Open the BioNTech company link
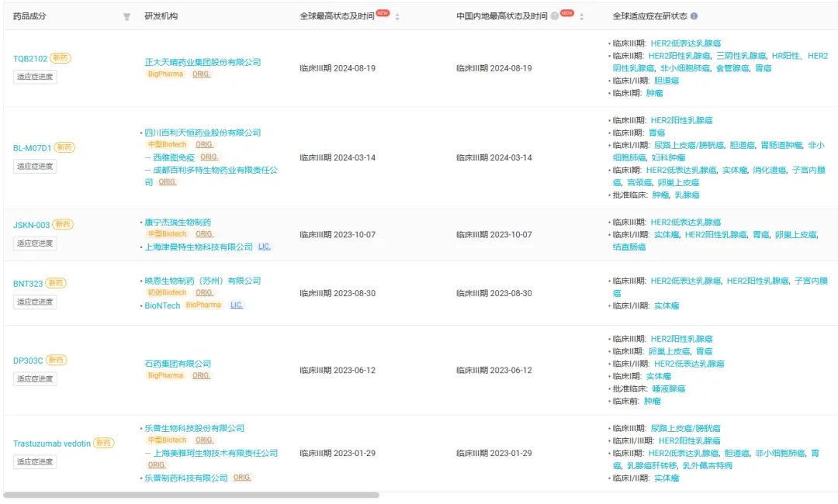Viewport: 838px width, 504px height. coord(161,306)
